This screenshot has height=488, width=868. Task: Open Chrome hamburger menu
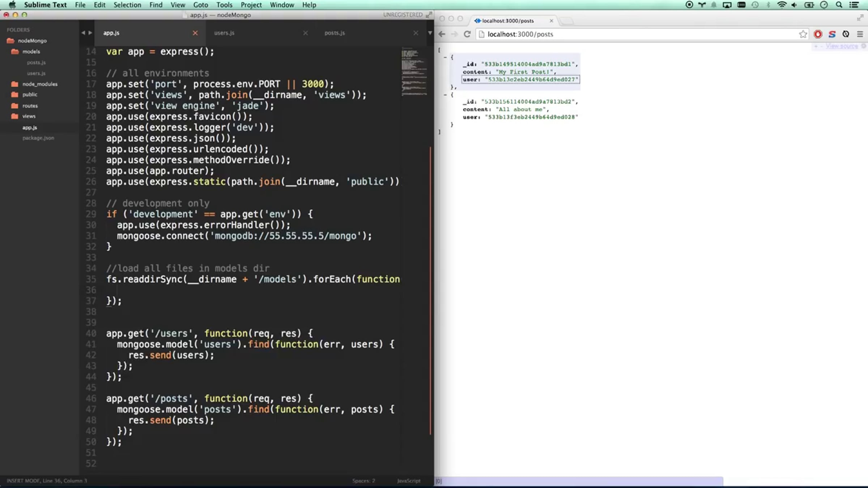pyautogui.click(x=860, y=34)
